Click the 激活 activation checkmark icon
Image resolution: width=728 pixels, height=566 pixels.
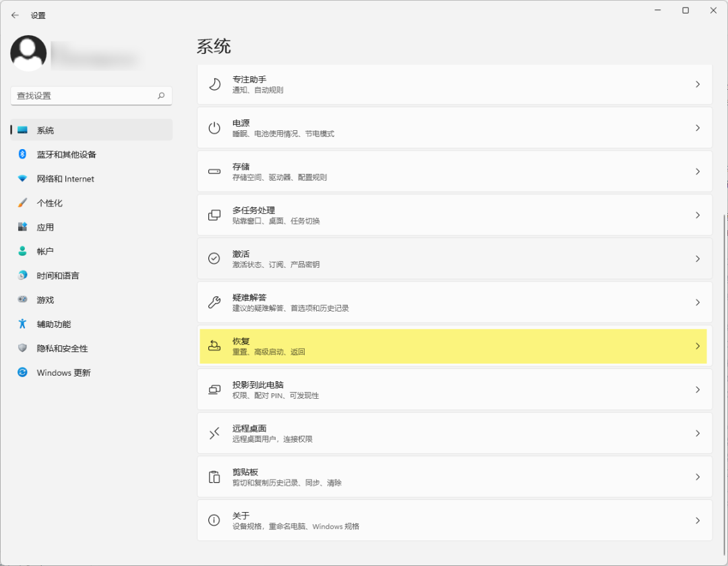tap(214, 258)
